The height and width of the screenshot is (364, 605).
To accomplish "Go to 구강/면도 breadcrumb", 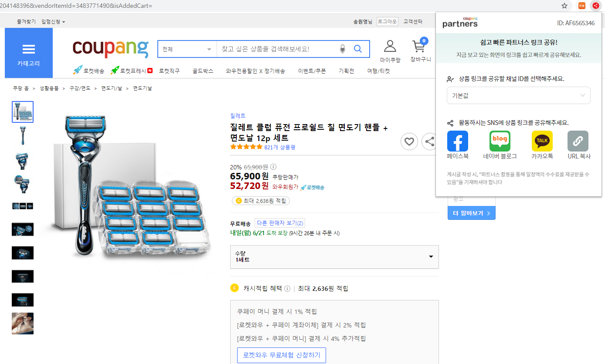I will [80, 88].
